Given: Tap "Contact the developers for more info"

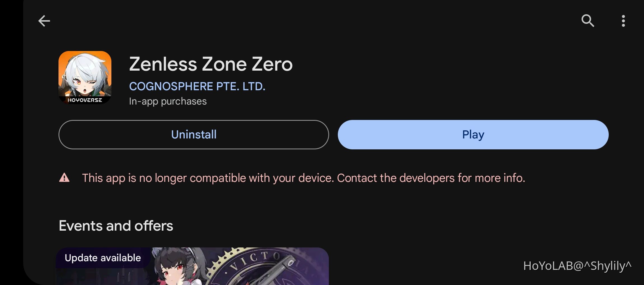Looking at the screenshot, I should click(x=431, y=178).
